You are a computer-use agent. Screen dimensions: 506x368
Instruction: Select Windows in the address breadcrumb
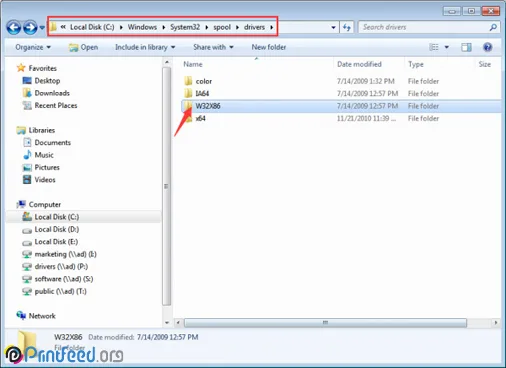142,27
